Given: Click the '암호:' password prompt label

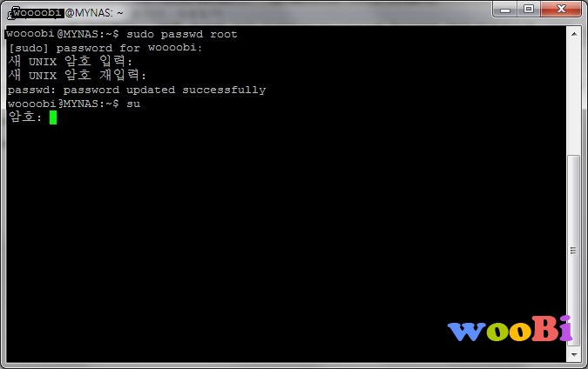Looking at the screenshot, I should pyautogui.click(x=24, y=117).
